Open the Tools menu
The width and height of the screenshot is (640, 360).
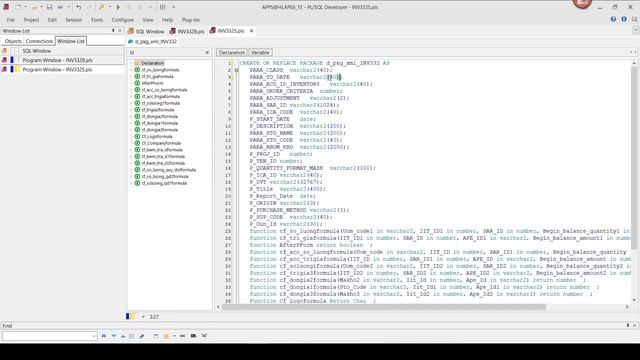click(97, 20)
